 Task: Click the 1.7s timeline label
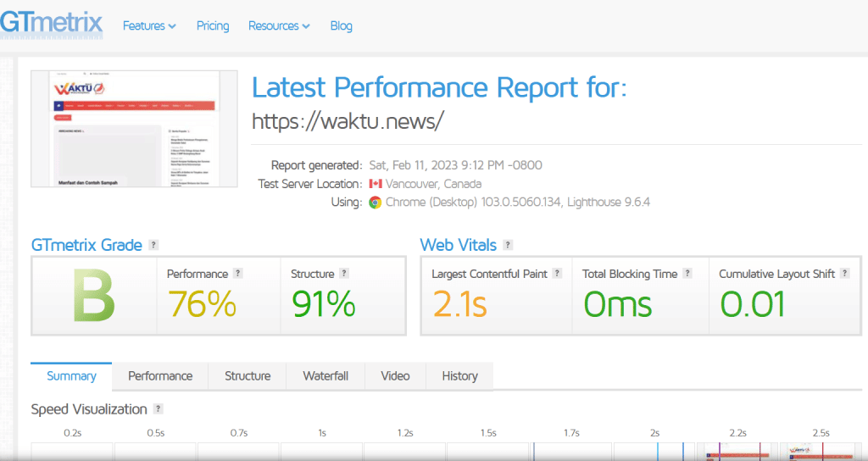[x=571, y=433]
